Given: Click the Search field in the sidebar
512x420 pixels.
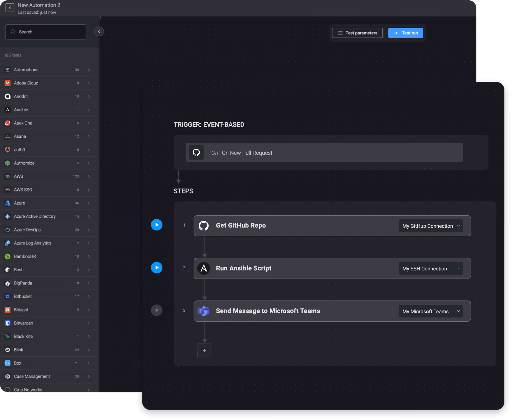Looking at the screenshot, I should tap(46, 32).
